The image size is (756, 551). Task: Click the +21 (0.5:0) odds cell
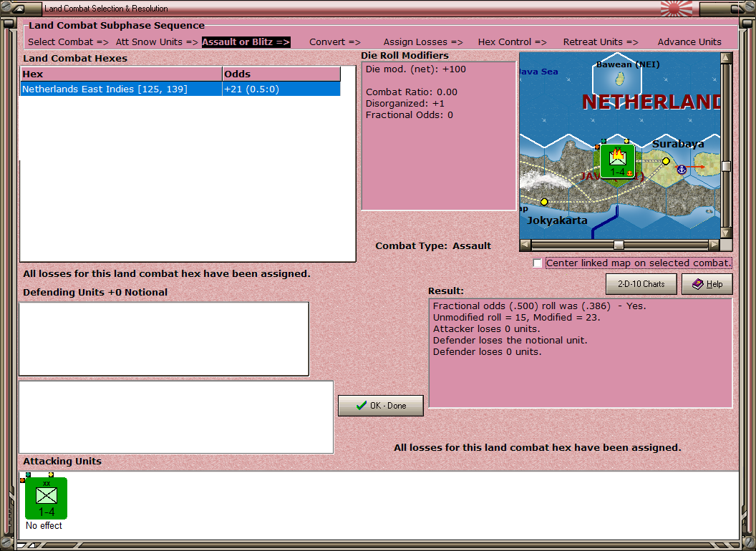point(281,89)
